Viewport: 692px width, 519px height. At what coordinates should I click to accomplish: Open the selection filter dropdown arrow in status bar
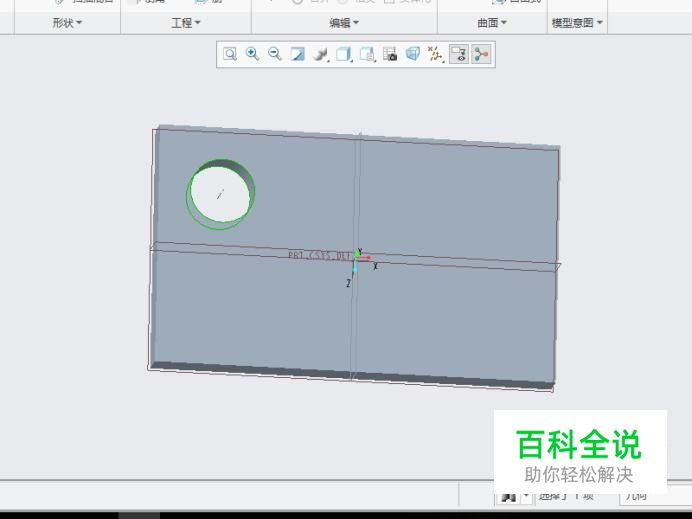click(526, 496)
